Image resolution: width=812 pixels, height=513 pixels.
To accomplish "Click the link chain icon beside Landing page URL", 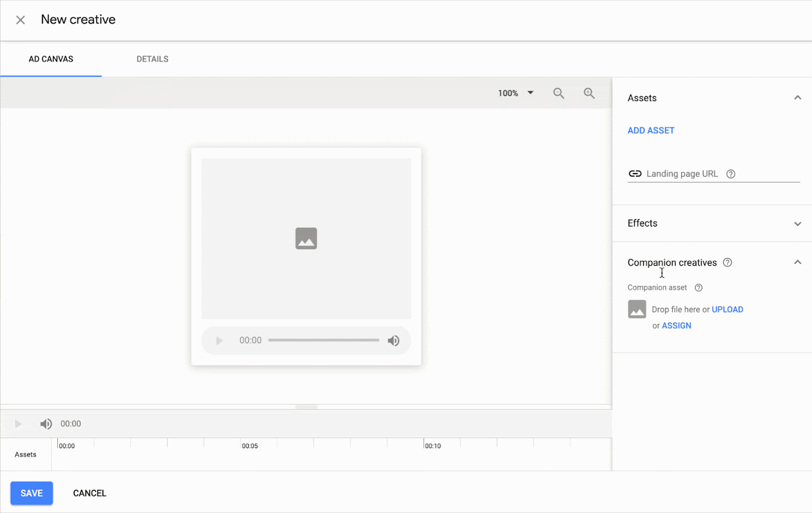I will click(x=635, y=174).
